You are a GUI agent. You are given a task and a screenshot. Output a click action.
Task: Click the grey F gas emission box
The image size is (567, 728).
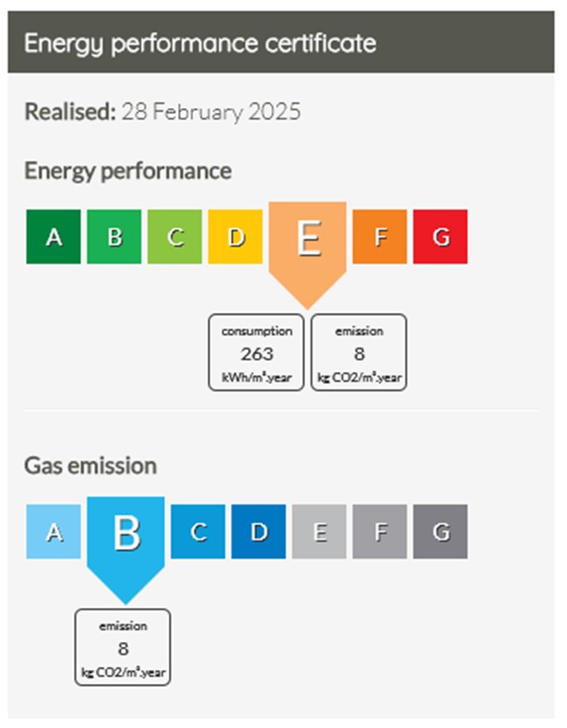[x=380, y=531]
